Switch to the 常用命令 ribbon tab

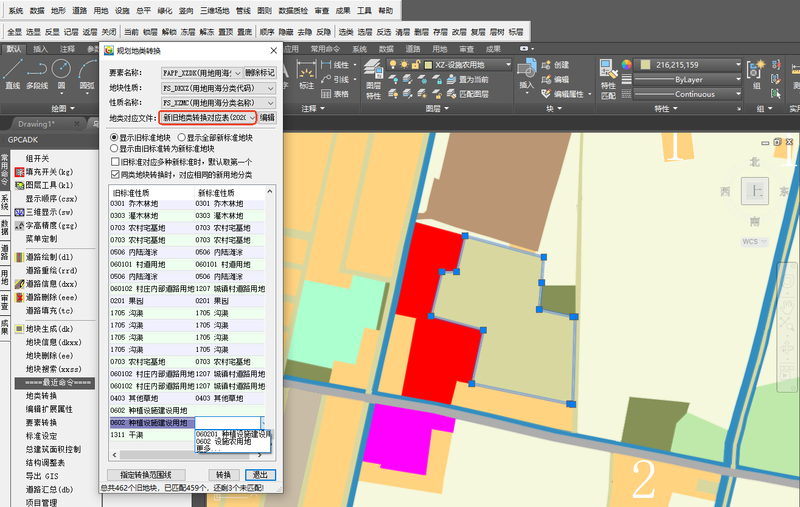point(325,49)
